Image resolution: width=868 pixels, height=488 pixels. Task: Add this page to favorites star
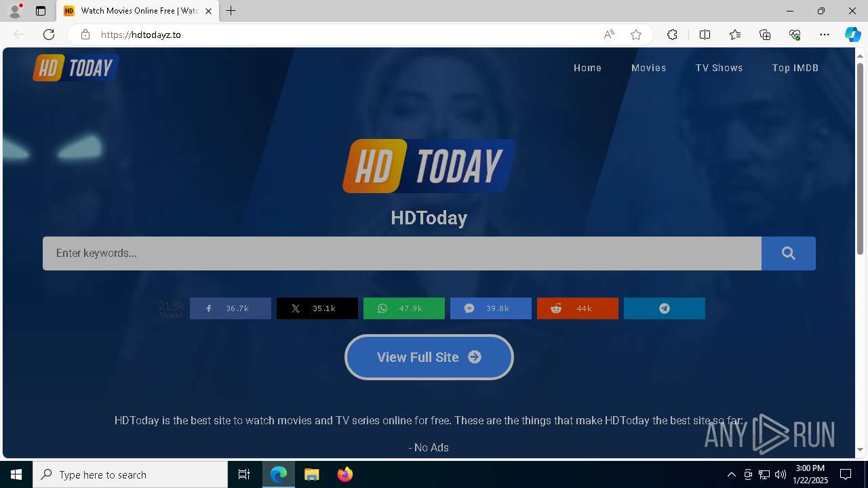636,35
